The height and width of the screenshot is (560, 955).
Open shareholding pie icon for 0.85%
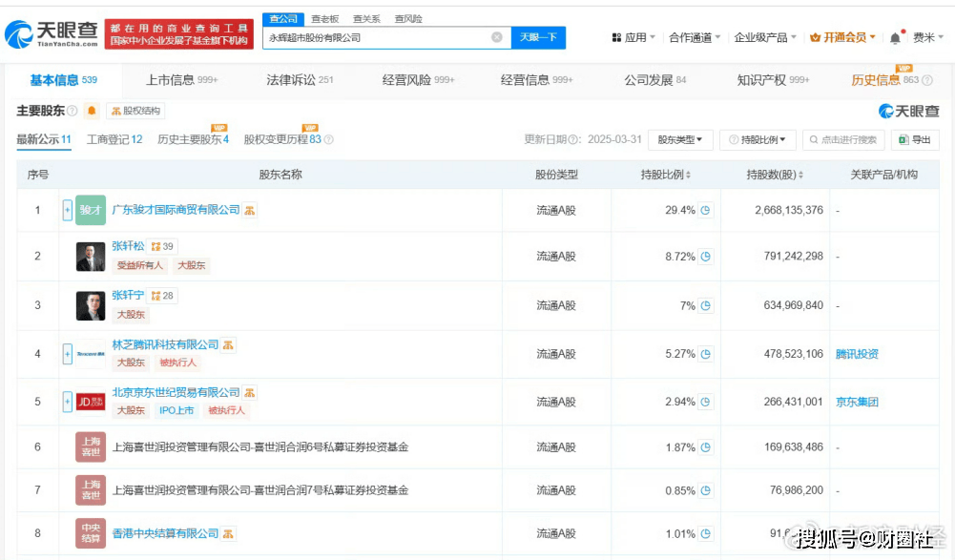pos(705,490)
